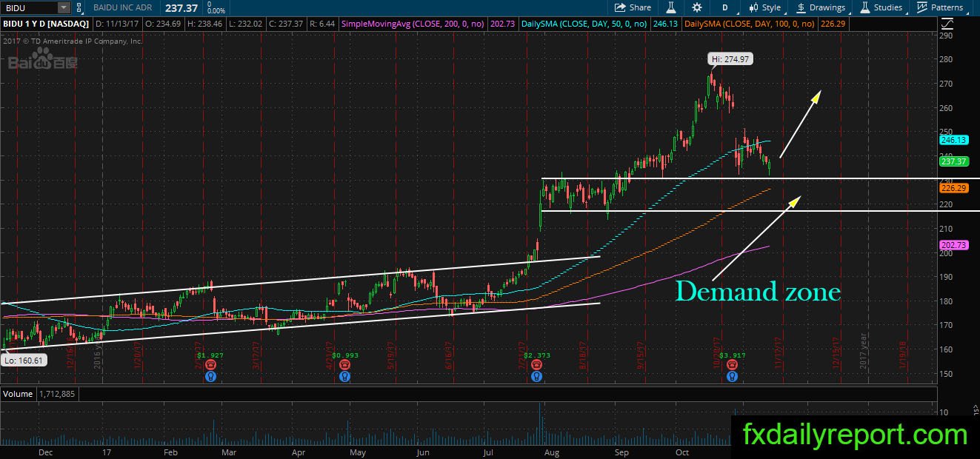
Task: Click the 0.00% change value in header
Action: 217,11
